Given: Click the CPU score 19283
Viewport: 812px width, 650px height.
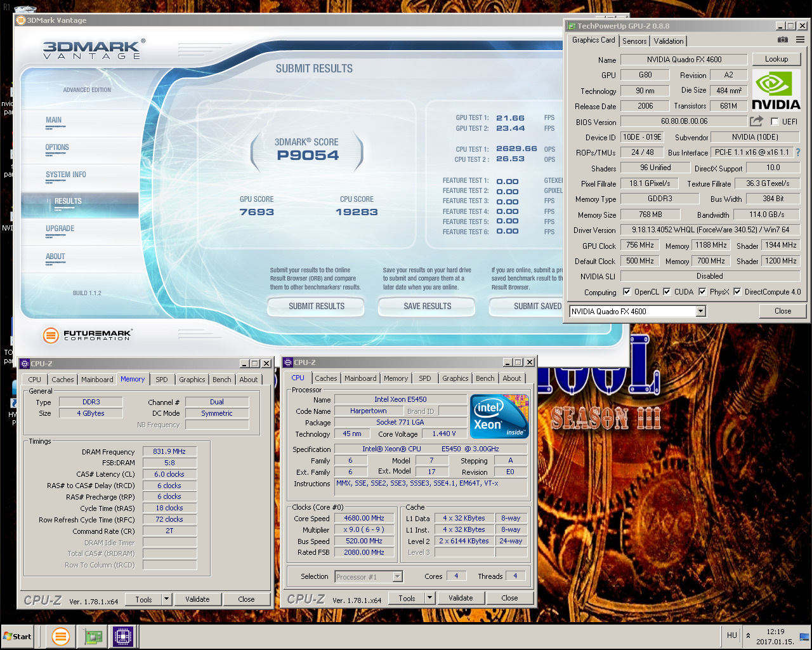Looking at the screenshot, I should pyautogui.click(x=357, y=212).
